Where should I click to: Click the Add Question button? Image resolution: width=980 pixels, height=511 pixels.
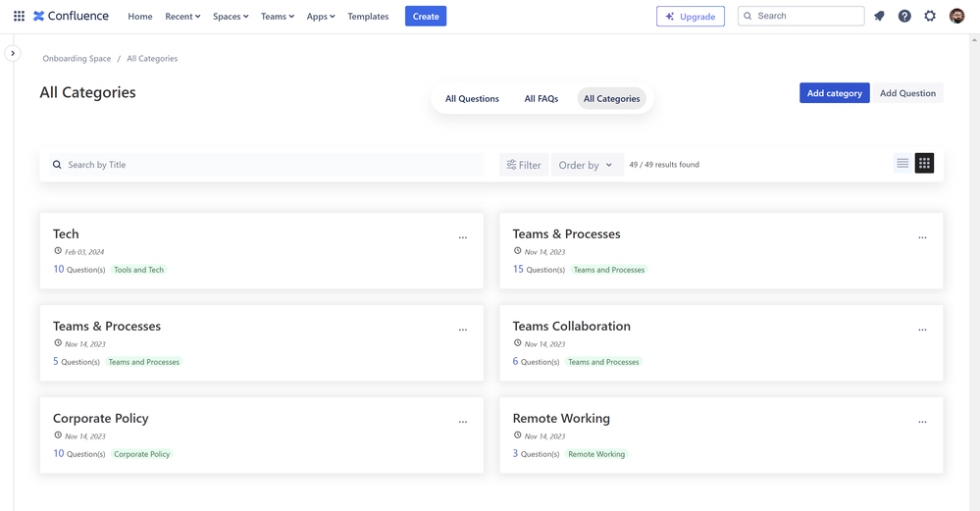click(x=907, y=93)
